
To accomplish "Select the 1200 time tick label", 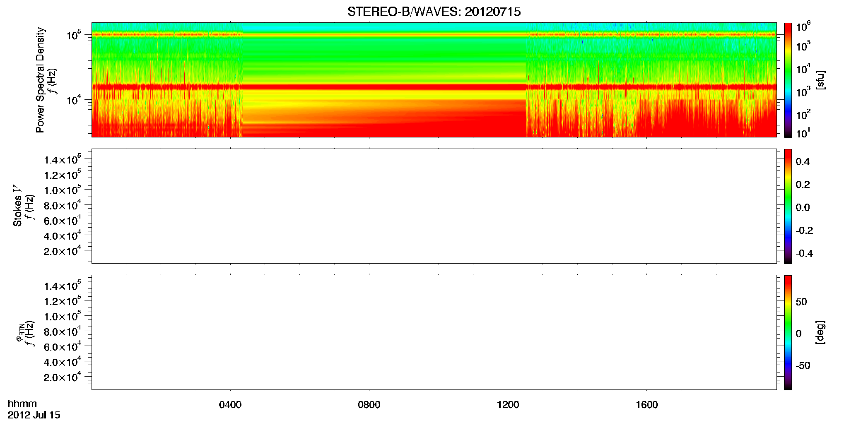I will click(x=508, y=404).
